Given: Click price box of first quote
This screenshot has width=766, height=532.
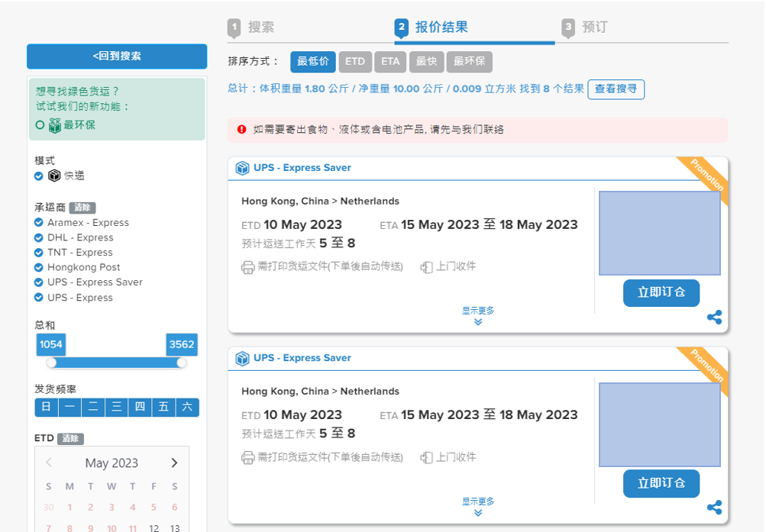Looking at the screenshot, I should (x=660, y=234).
